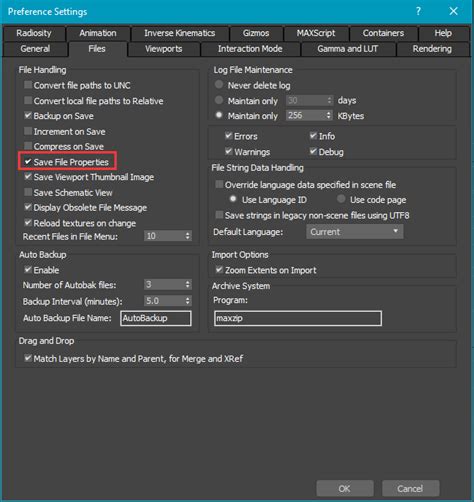The height and width of the screenshot is (502, 474).
Task: Click the 256 KBytes value field
Action: pyautogui.click(x=306, y=116)
